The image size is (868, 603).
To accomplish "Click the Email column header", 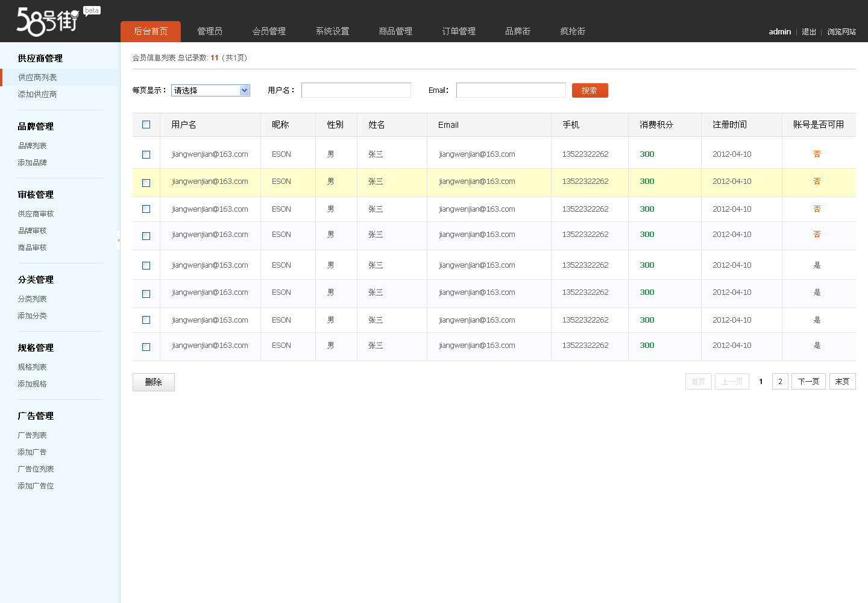I will point(448,125).
